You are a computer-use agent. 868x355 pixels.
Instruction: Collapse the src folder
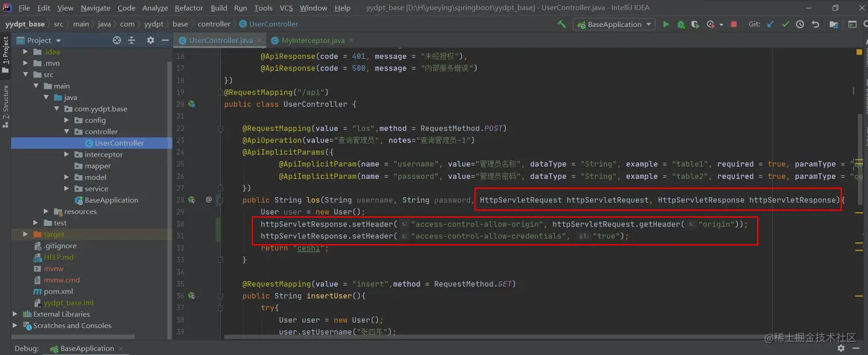pyautogui.click(x=26, y=75)
